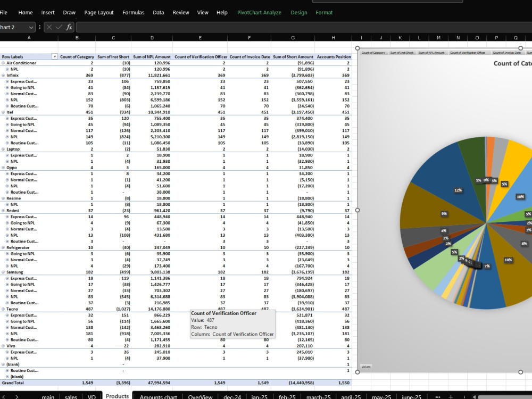Click the chart's middle-left resize handle
Image resolution: width=532 pixels, height=399 pixels.
(x=358, y=210)
